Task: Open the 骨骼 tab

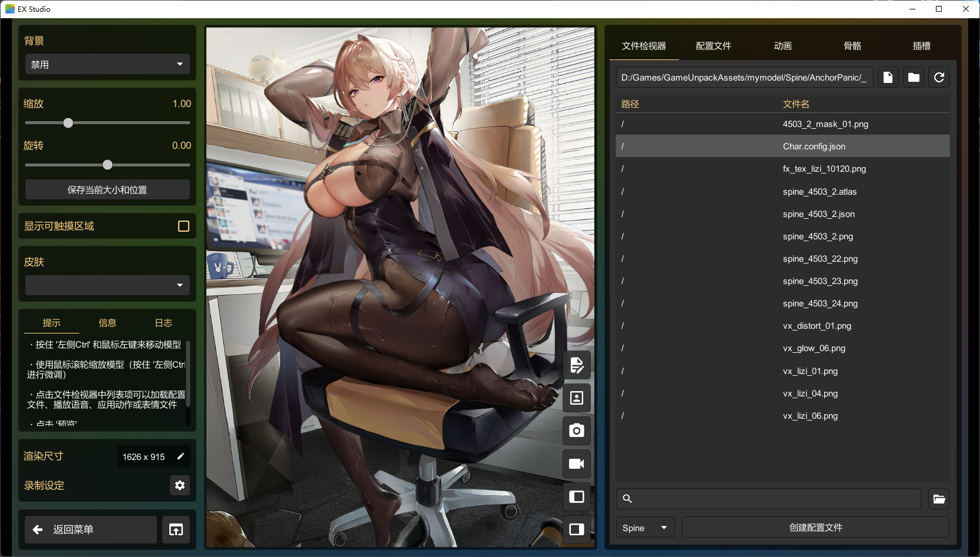Action: point(852,46)
